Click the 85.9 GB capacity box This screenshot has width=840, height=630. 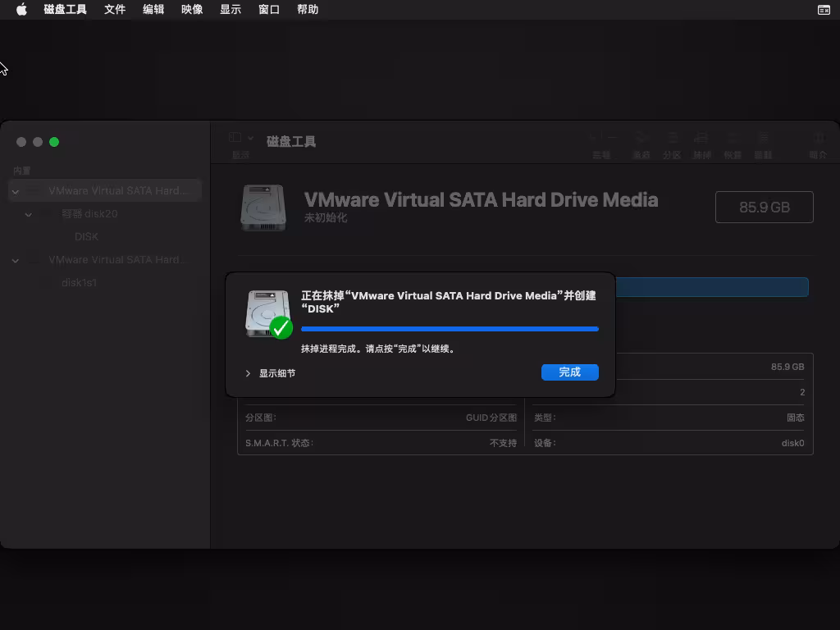764,207
